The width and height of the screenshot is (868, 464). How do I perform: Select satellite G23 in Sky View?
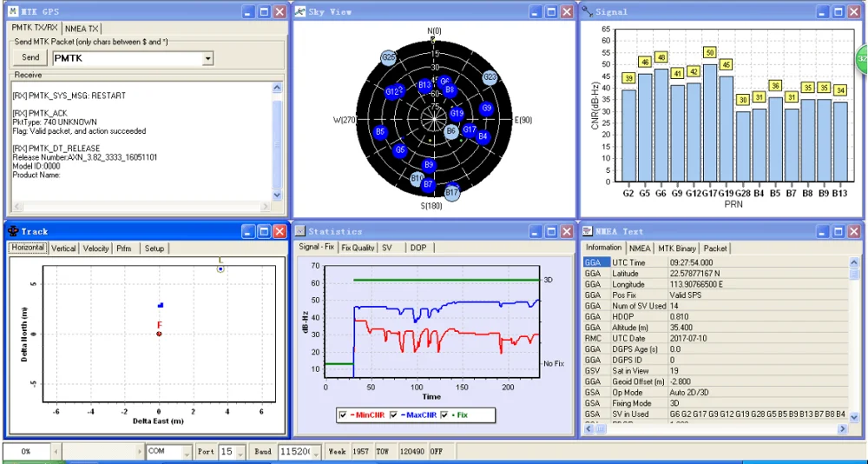coord(490,77)
